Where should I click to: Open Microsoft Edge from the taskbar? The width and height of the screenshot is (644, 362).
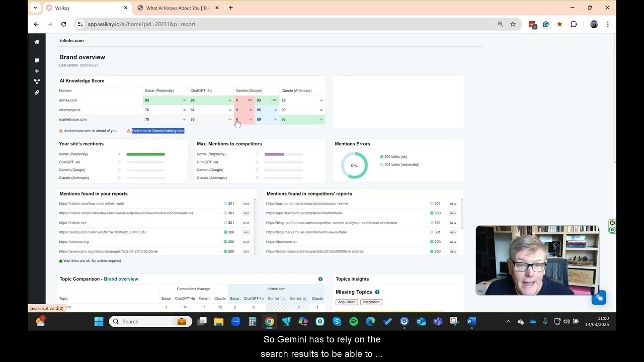370,322
